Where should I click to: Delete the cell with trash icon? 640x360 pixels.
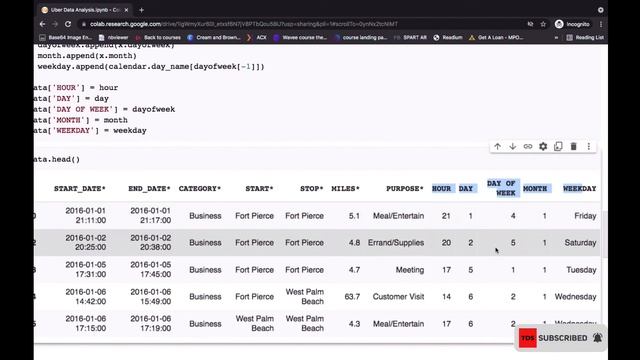pyautogui.click(x=573, y=146)
